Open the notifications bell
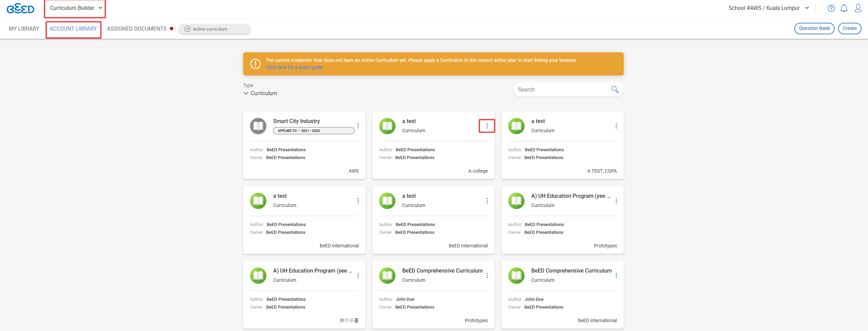 (x=844, y=8)
